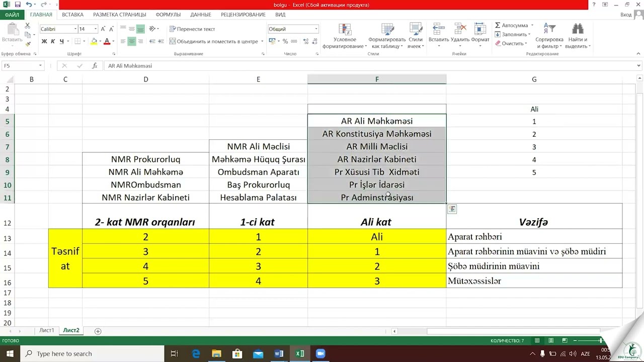Image resolution: width=644 pixels, height=362 pixels.
Task: Apply percent style to cells
Action: point(285,41)
